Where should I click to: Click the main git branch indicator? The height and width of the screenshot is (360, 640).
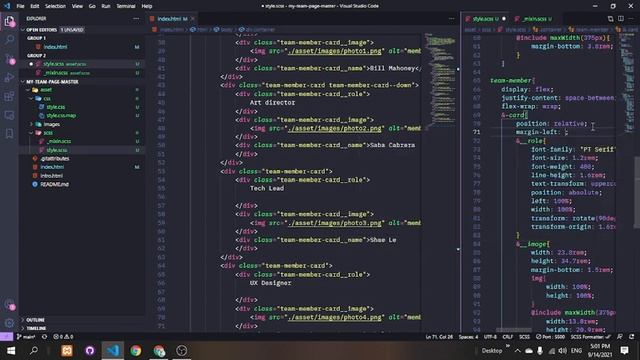tap(26, 337)
